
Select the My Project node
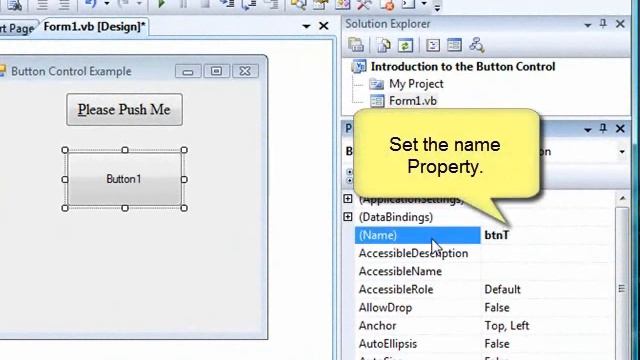[416, 84]
